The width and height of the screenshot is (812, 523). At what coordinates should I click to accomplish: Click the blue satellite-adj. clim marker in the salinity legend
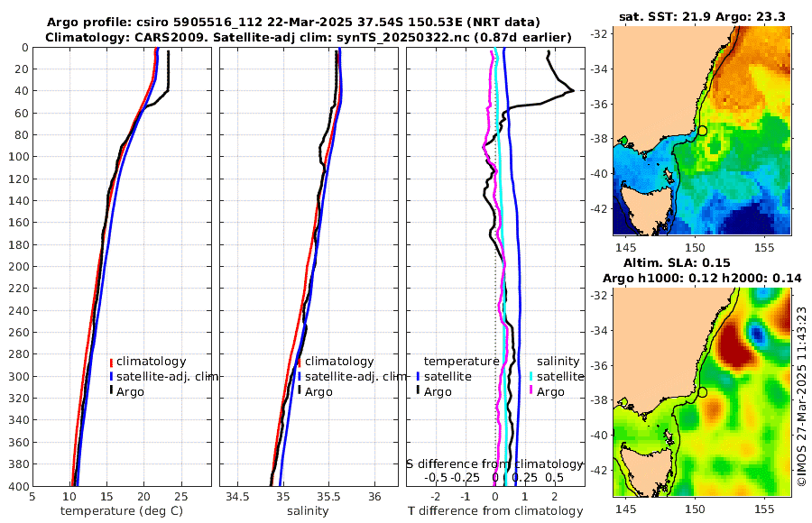click(x=300, y=376)
